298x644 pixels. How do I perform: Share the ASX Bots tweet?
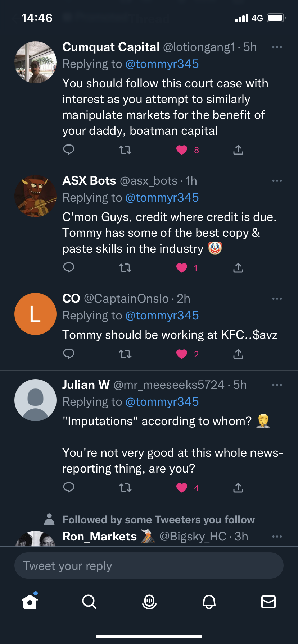click(238, 268)
